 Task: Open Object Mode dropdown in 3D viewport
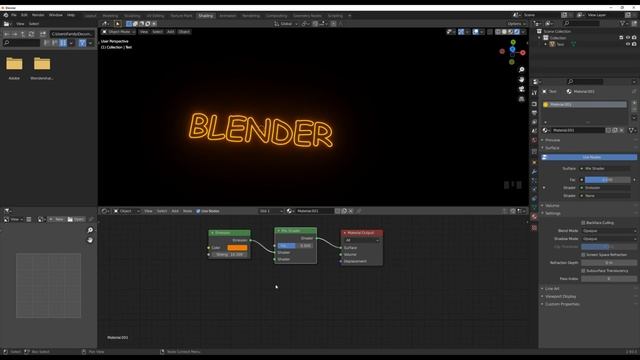(x=118, y=31)
